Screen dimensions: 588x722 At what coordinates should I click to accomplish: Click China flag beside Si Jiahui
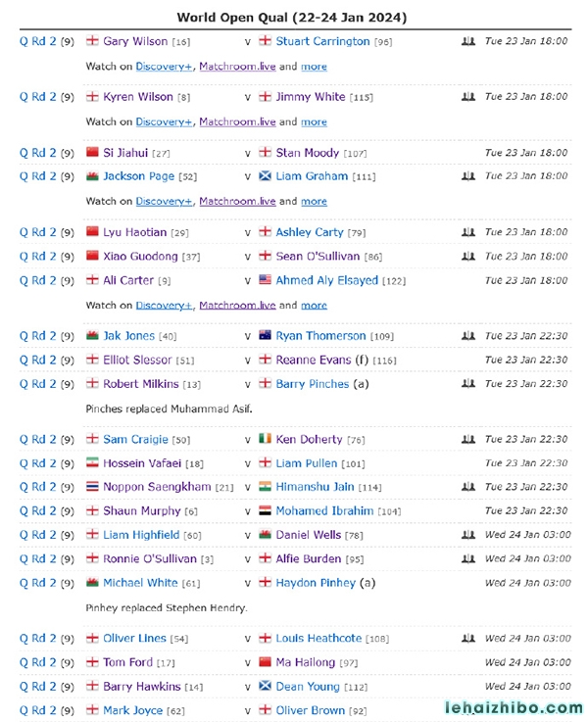tap(92, 153)
